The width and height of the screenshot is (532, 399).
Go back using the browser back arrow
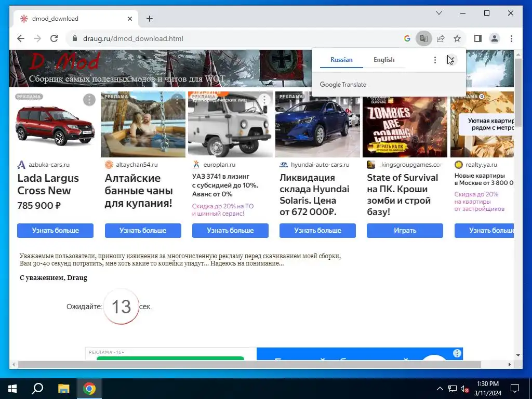click(x=21, y=38)
